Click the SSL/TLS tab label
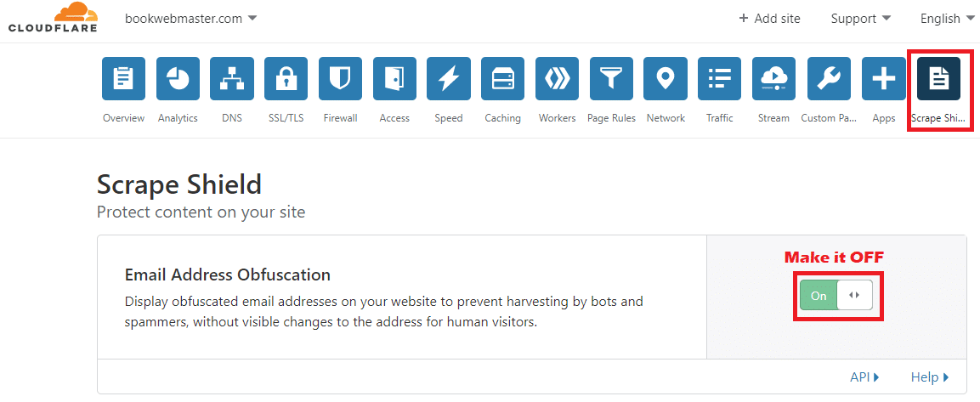This screenshot has width=980, height=402. (x=286, y=118)
